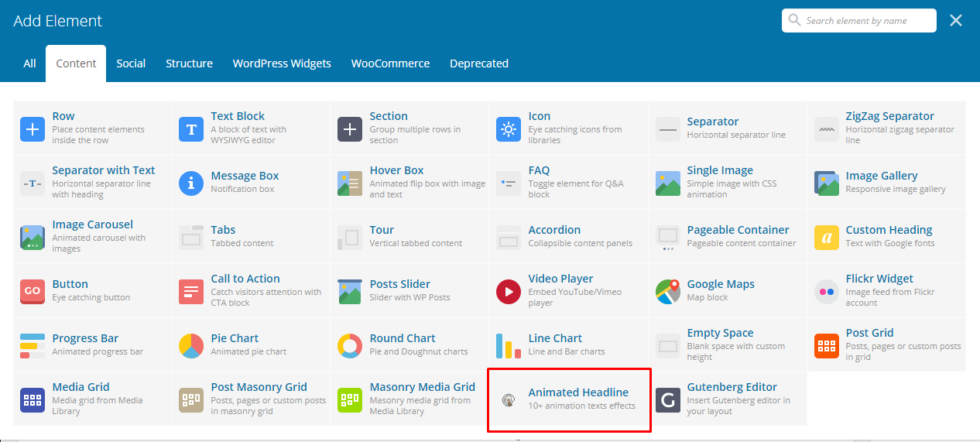
Task: Select the Animated Headline icon
Action: [509, 400]
